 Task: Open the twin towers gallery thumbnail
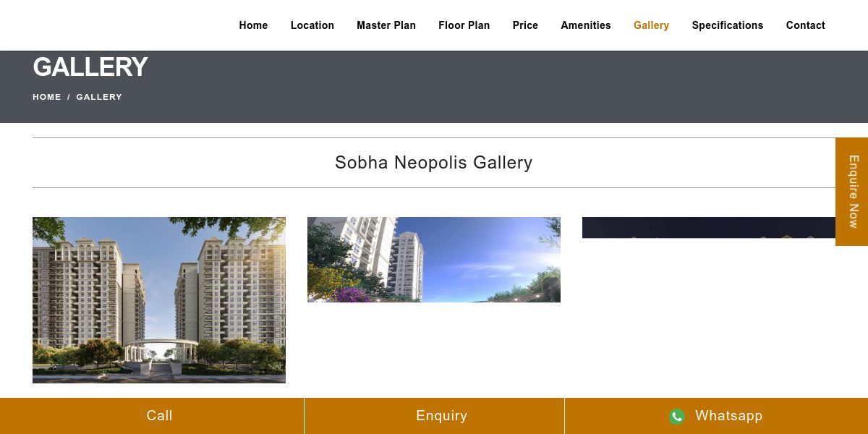point(159,300)
